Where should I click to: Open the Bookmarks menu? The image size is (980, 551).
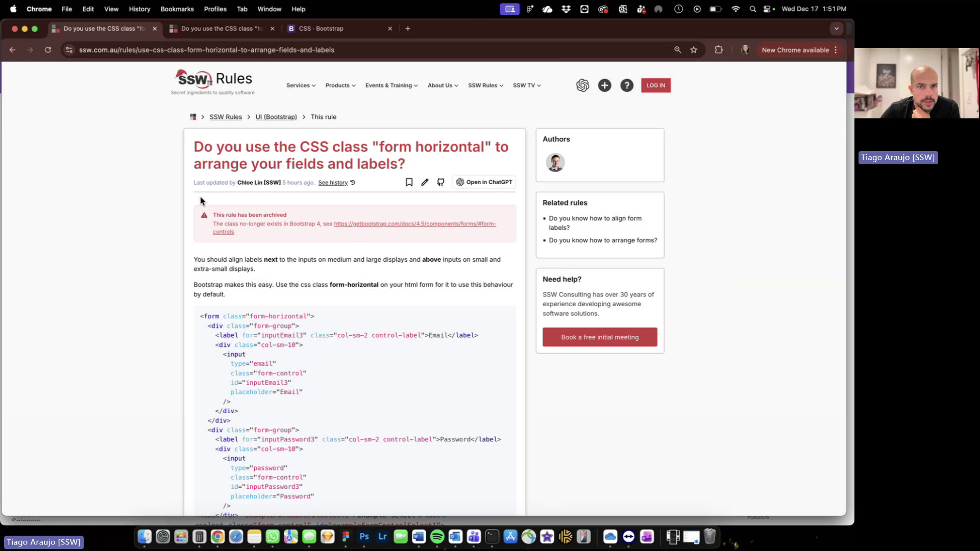pos(177,9)
